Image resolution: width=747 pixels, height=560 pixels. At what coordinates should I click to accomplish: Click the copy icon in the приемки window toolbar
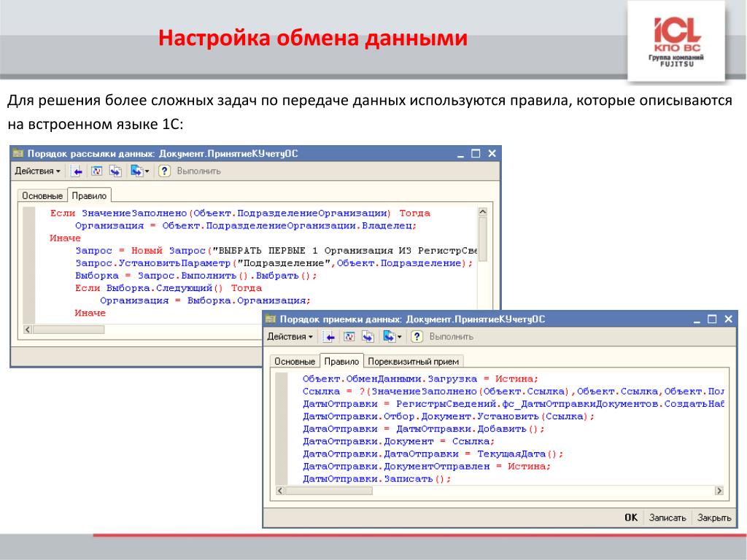(x=368, y=337)
